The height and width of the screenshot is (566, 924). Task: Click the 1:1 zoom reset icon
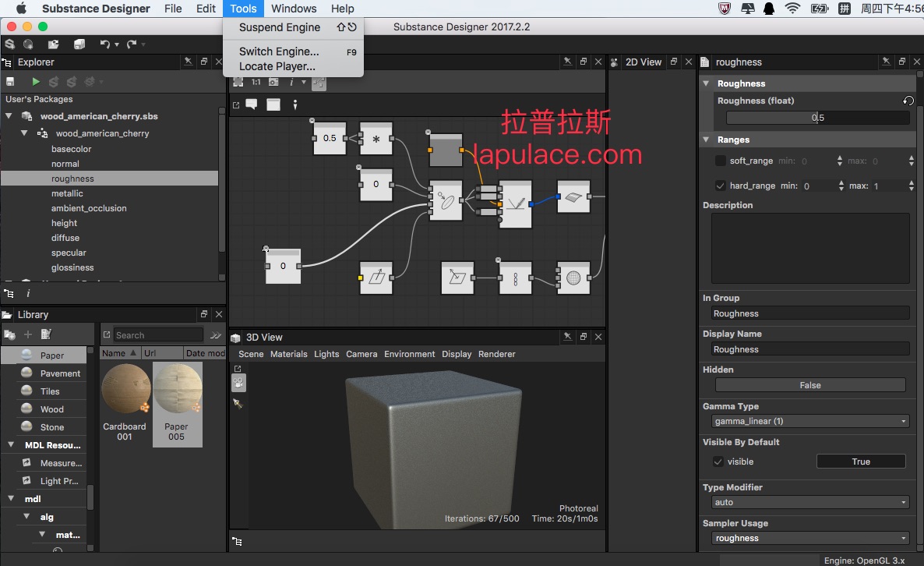click(x=256, y=82)
